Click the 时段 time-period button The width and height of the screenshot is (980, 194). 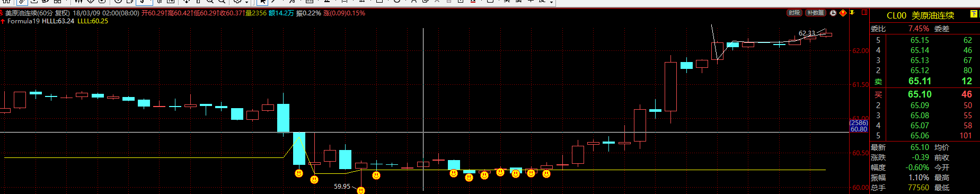point(794,13)
